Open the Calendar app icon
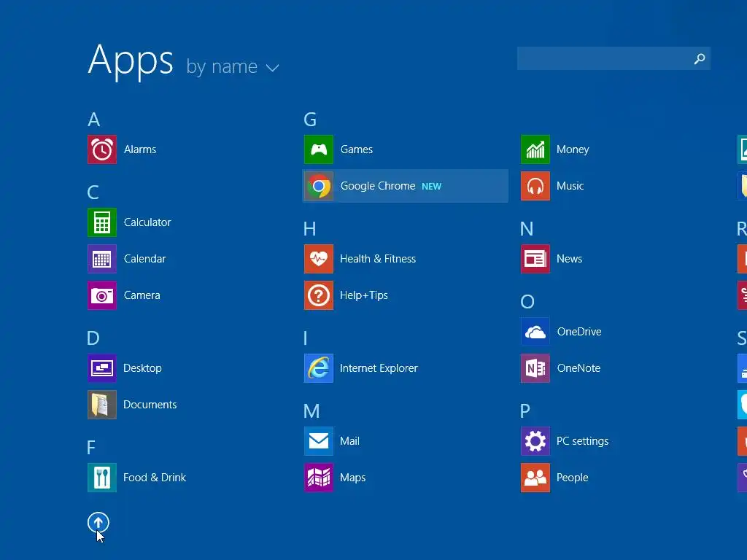747x560 pixels. coord(102,259)
